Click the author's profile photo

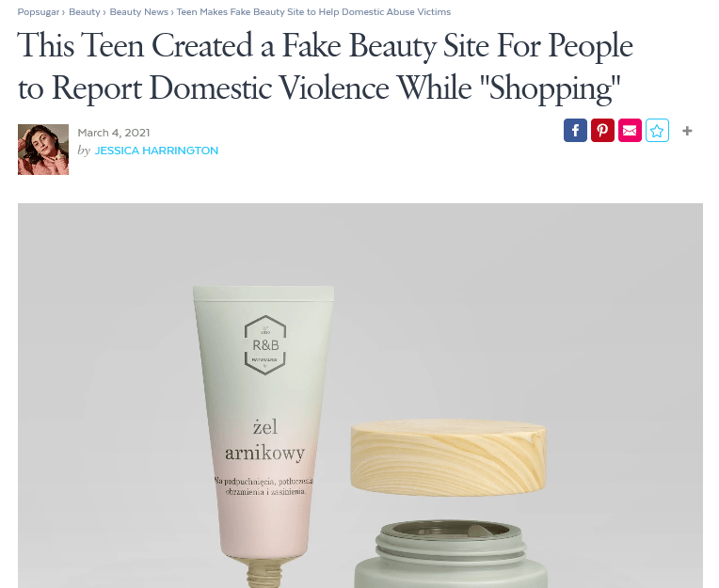[x=43, y=150]
